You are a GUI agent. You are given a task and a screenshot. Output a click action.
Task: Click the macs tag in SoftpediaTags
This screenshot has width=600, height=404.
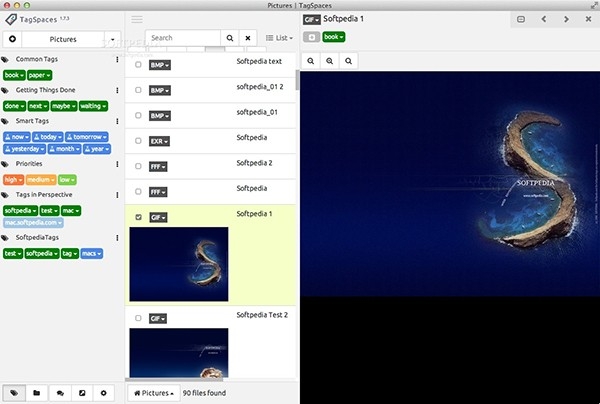coord(92,253)
